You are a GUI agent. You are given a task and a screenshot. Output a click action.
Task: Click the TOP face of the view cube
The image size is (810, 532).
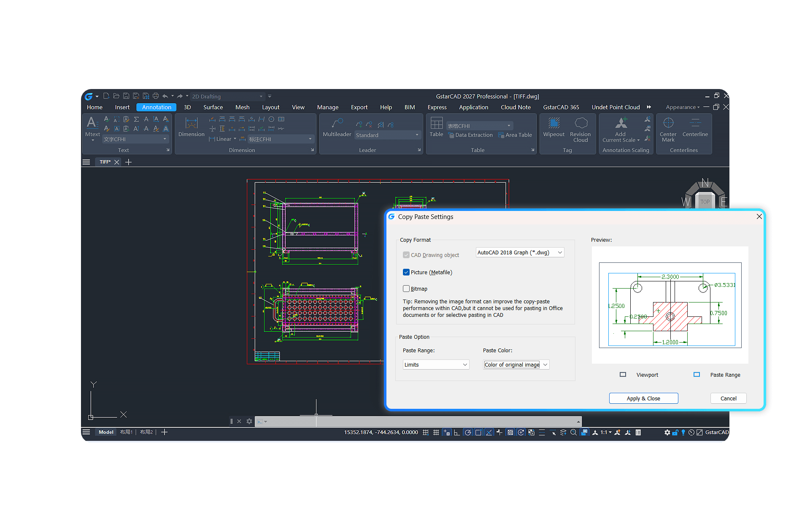click(705, 202)
